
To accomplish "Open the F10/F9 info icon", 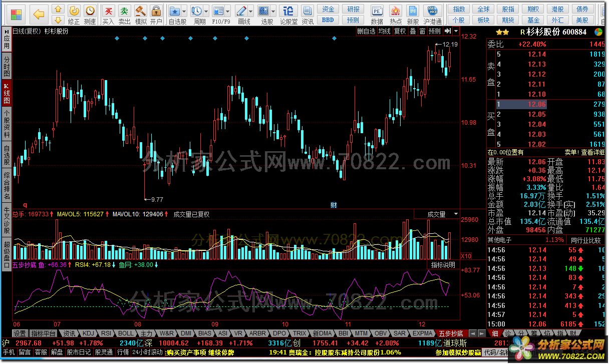I will (218, 11).
